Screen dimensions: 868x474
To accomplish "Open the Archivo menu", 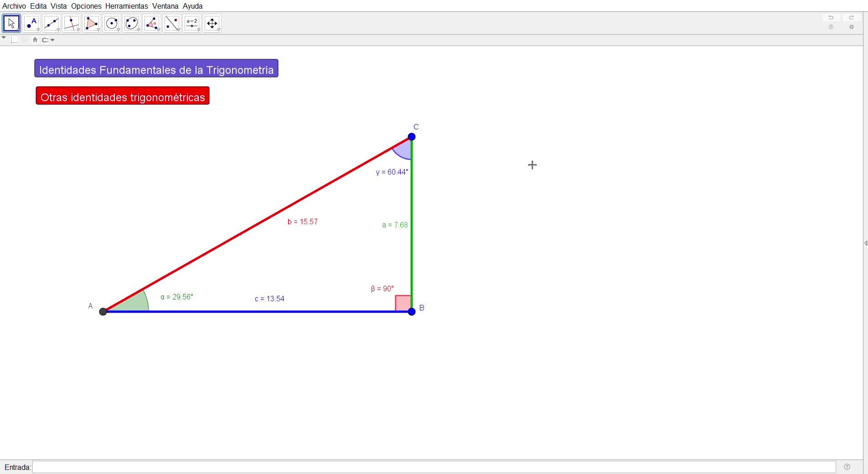I will pos(14,6).
